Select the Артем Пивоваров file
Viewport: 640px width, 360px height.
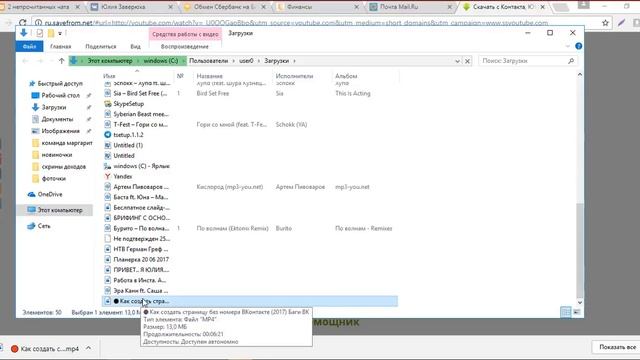(x=141, y=187)
